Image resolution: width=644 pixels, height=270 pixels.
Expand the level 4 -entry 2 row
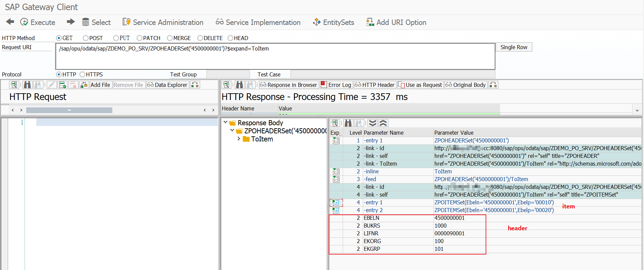[x=336, y=210]
